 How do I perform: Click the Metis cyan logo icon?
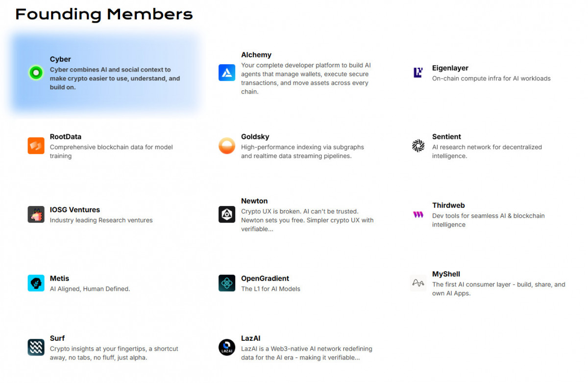click(x=36, y=283)
